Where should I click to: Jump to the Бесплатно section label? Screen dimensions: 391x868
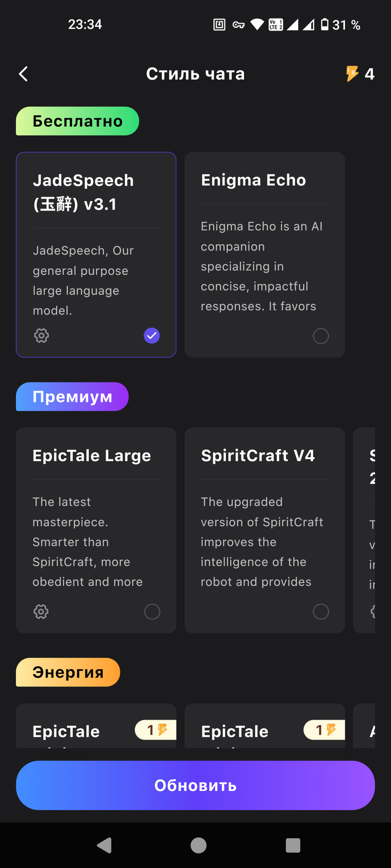pos(77,121)
